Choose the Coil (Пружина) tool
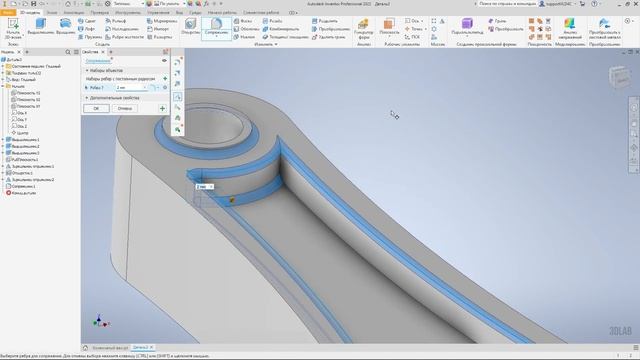640x360 pixels. pyautogui.click(x=90, y=37)
